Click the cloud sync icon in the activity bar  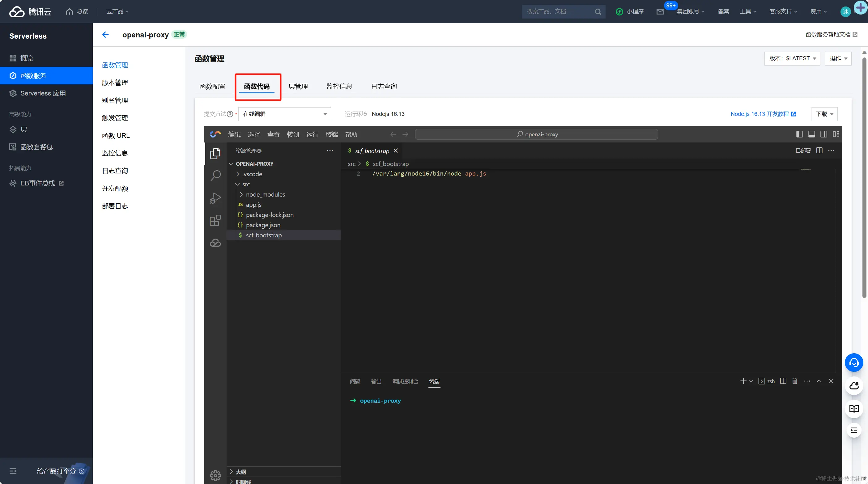coord(215,242)
